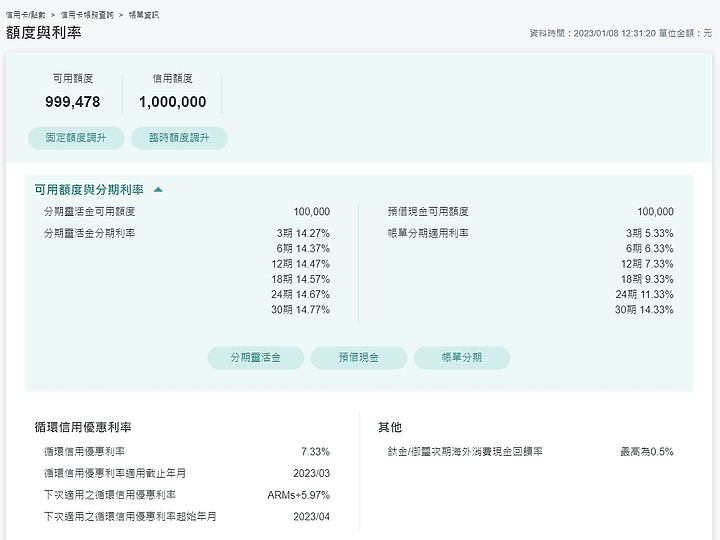Click the 固定額度調升 button
This screenshot has width=720, height=540.
pos(76,138)
